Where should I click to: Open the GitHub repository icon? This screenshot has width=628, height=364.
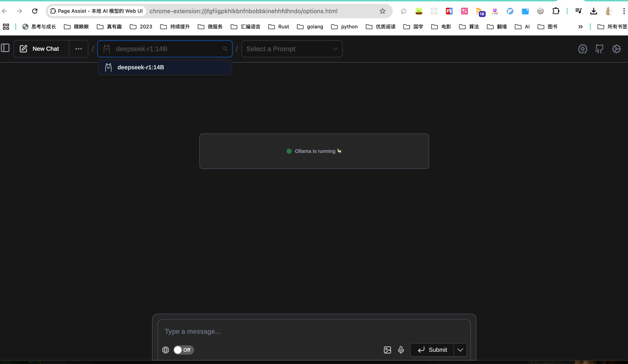(599, 49)
